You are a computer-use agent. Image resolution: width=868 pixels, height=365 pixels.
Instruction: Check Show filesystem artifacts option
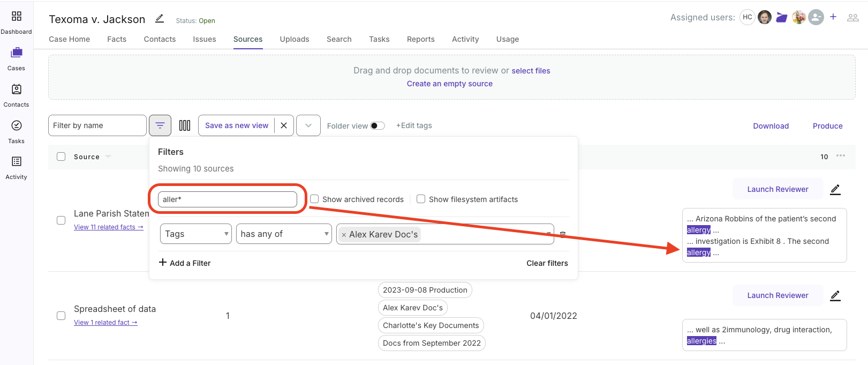click(x=421, y=199)
